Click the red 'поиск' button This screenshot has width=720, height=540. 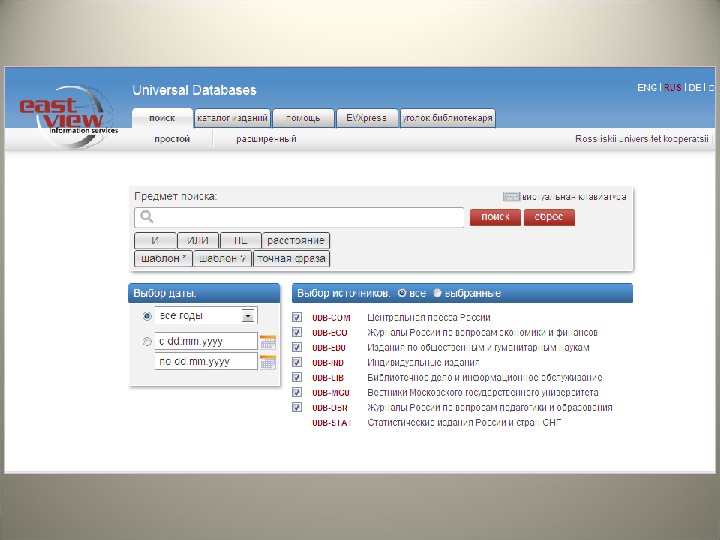495,217
